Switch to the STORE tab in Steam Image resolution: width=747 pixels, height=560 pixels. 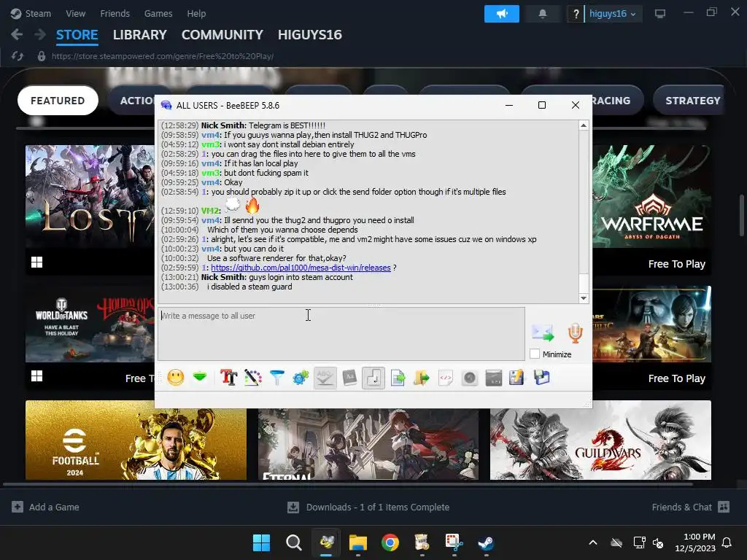click(77, 35)
